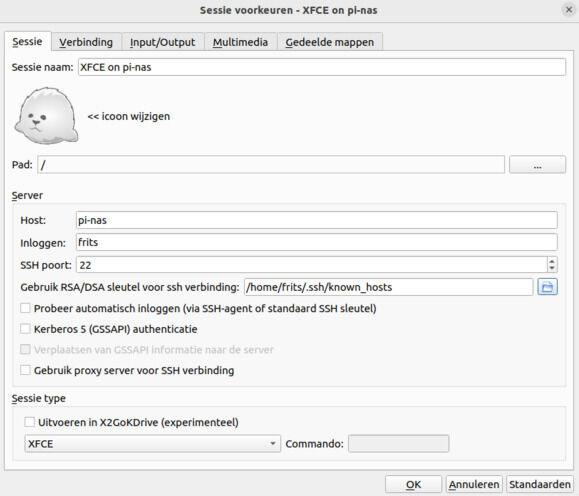The width and height of the screenshot is (579, 496).
Task: Click the SSH poort number field
Action: tap(312, 265)
